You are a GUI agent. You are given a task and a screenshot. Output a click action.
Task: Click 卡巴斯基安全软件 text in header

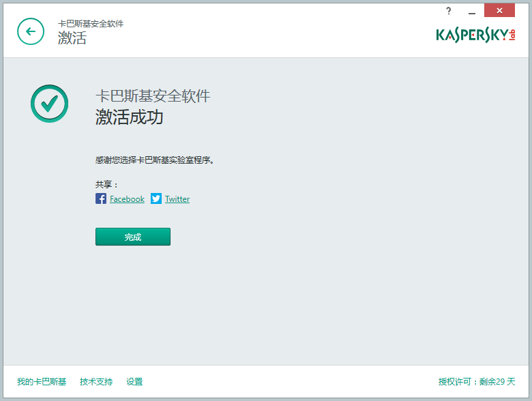tap(91, 23)
